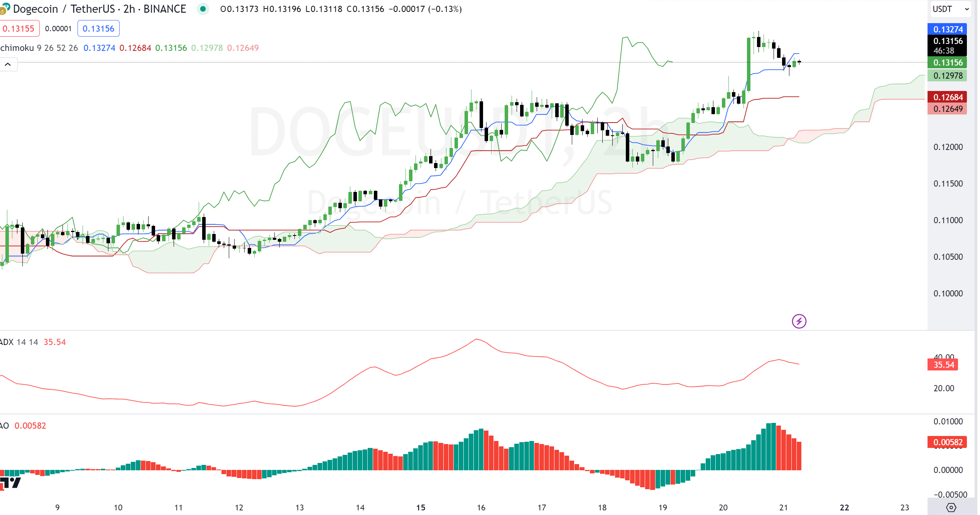
Task: Open the USDT currency dropdown
Action: (x=950, y=9)
